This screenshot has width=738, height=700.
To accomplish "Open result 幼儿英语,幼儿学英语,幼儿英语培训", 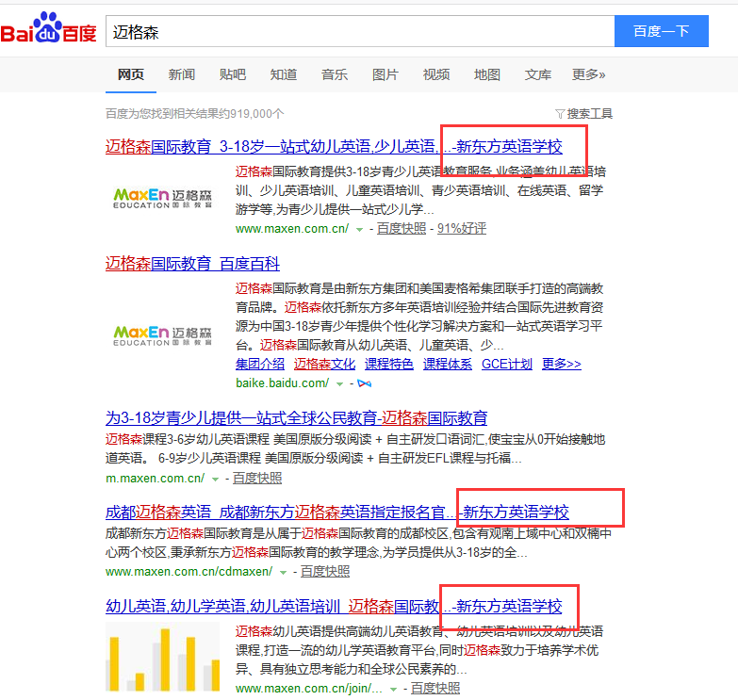I will (334, 606).
